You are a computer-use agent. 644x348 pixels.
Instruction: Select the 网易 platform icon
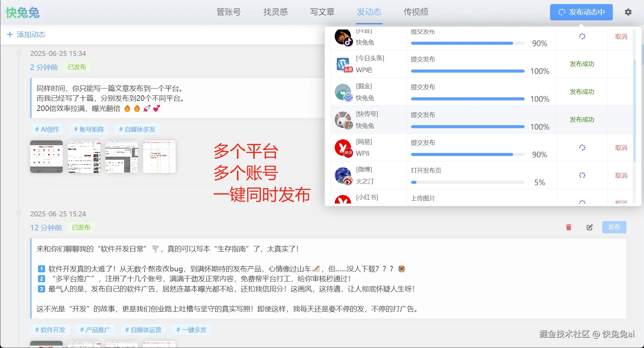[x=343, y=148]
